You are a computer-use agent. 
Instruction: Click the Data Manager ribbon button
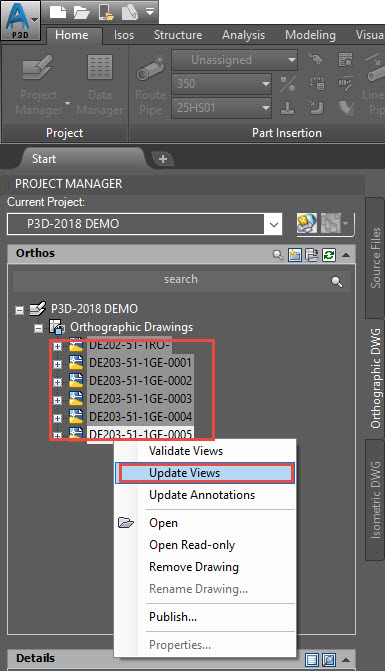[100, 86]
